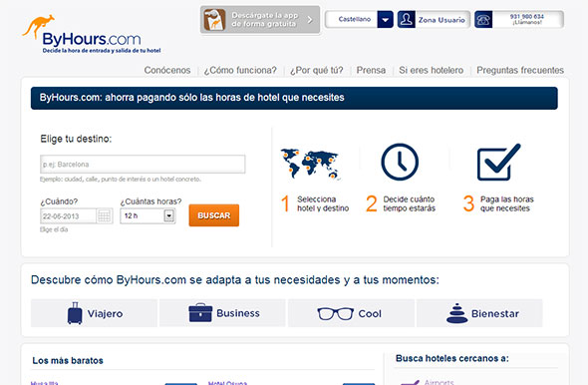Image resolution: width=588 pixels, height=385 pixels.
Task: Open the ¿Por qué tú? menu item
Action: (317, 70)
